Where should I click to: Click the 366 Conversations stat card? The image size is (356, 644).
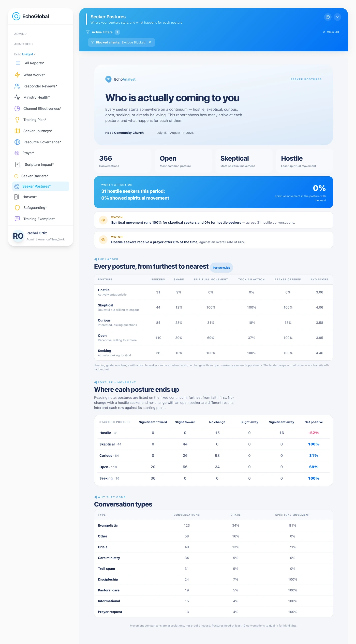click(x=123, y=161)
